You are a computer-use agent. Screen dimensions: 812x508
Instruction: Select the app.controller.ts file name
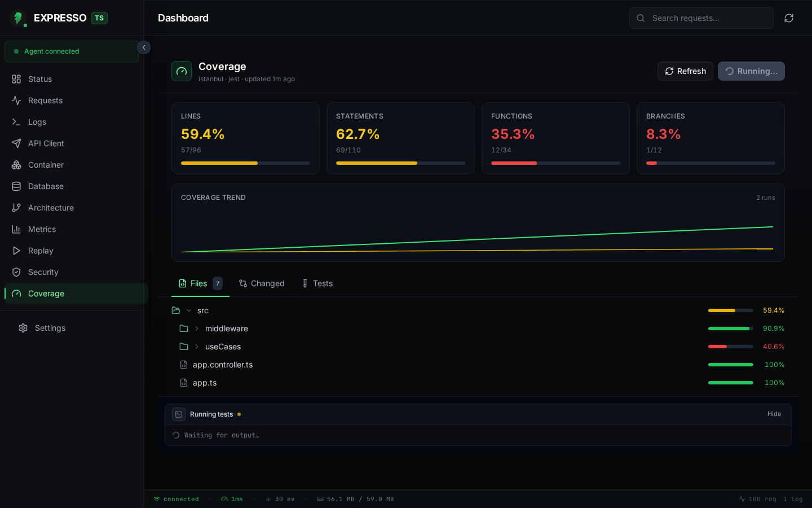click(x=223, y=365)
